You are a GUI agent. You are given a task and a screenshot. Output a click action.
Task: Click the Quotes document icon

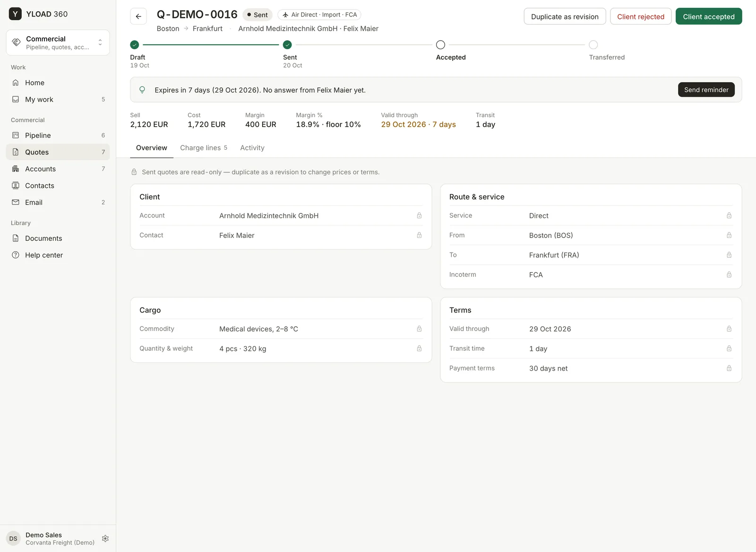tap(16, 152)
